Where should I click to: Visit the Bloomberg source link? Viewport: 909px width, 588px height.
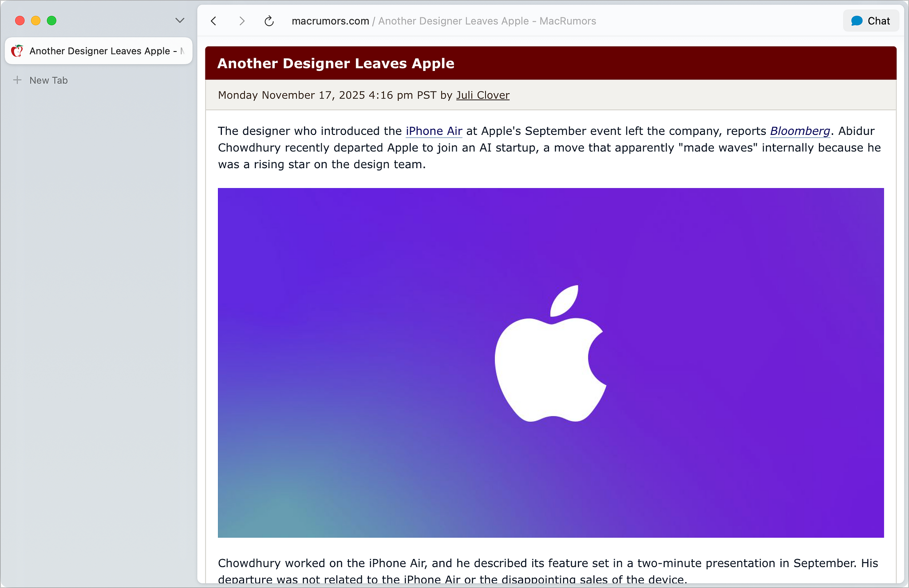pyautogui.click(x=800, y=131)
